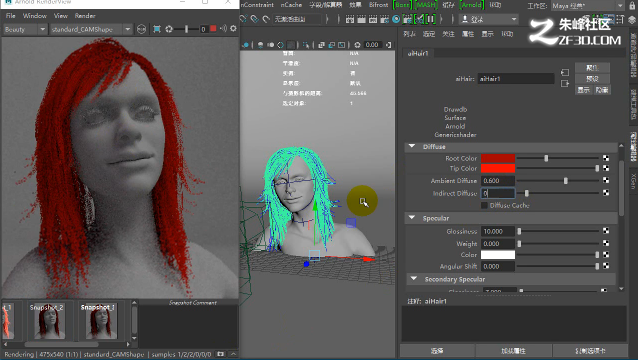Click the Tip Color map checker icon
Screen dimensions: 638x360
(x=606, y=168)
